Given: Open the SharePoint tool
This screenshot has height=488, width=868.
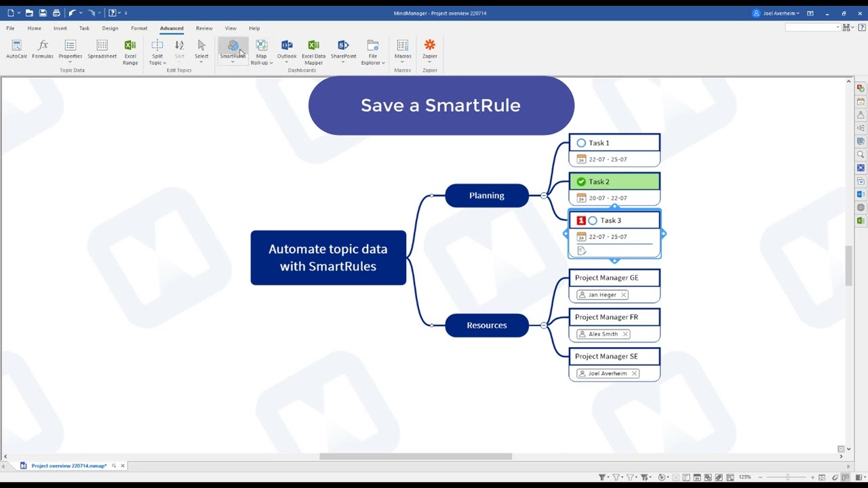Looking at the screenshot, I should tap(343, 49).
